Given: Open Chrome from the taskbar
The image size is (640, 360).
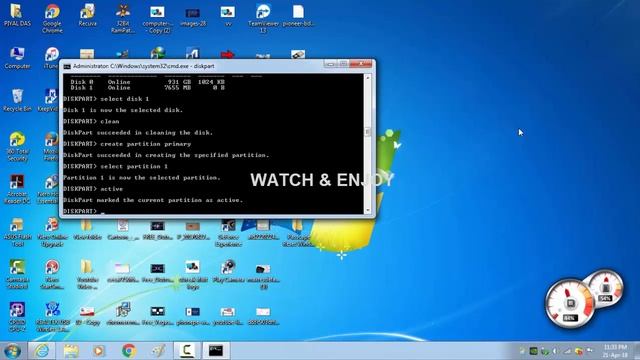Looking at the screenshot, I should pos(129,351).
